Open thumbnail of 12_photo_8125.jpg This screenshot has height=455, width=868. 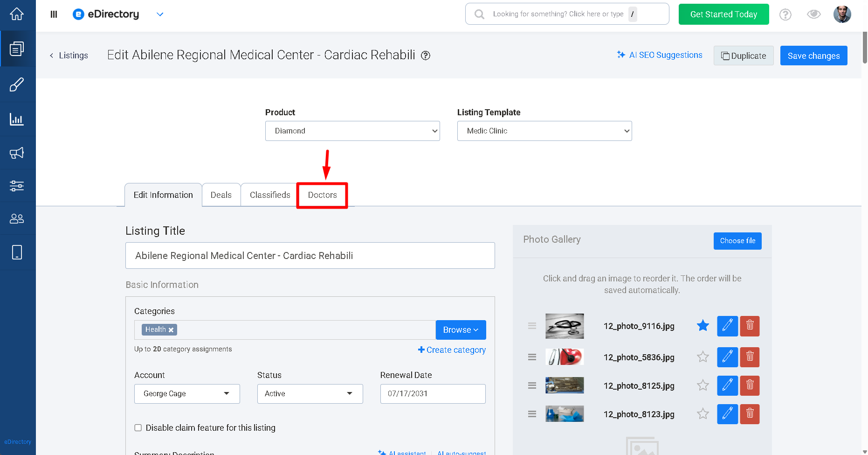coord(565,385)
